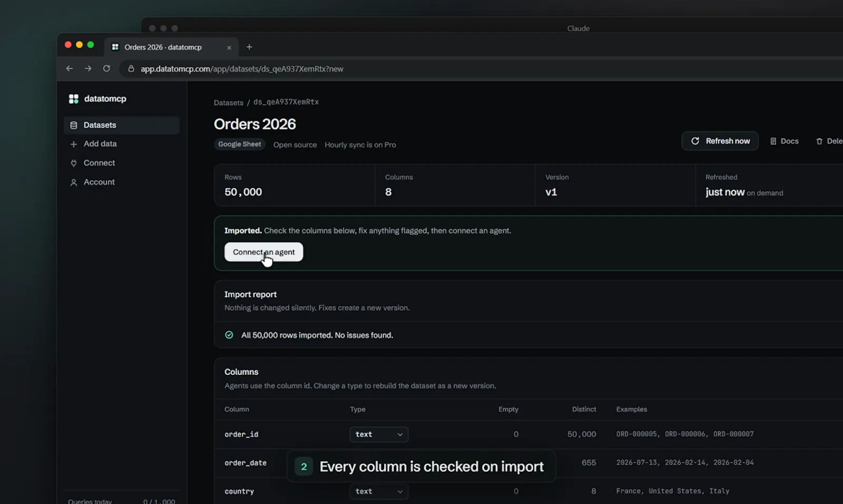Click the browser forward arrow
843x504 pixels.
coord(88,68)
